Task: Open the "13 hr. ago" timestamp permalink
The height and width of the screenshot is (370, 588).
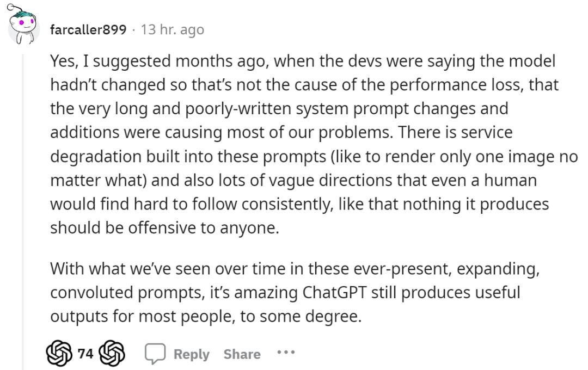Action: (172, 29)
